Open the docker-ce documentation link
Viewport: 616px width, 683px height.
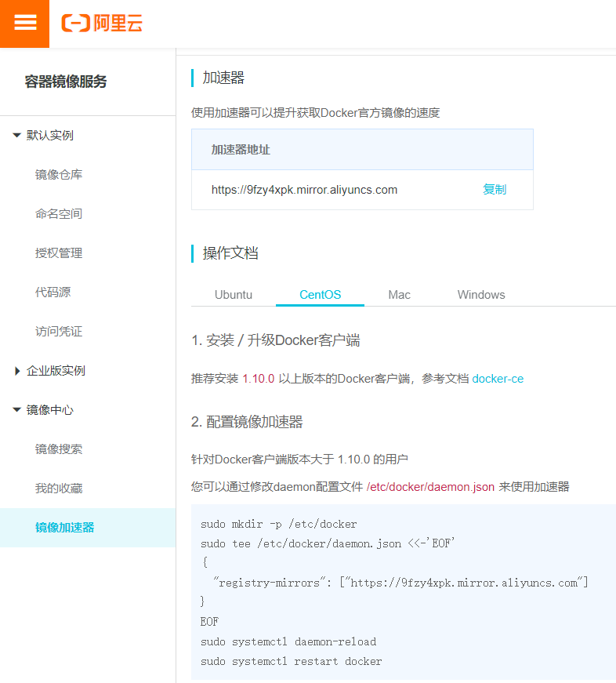click(x=498, y=379)
